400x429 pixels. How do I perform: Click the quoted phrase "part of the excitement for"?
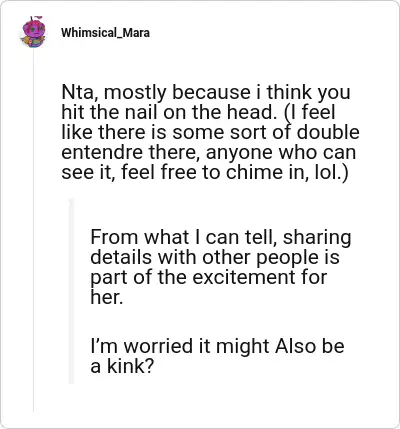(x=209, y=277)
